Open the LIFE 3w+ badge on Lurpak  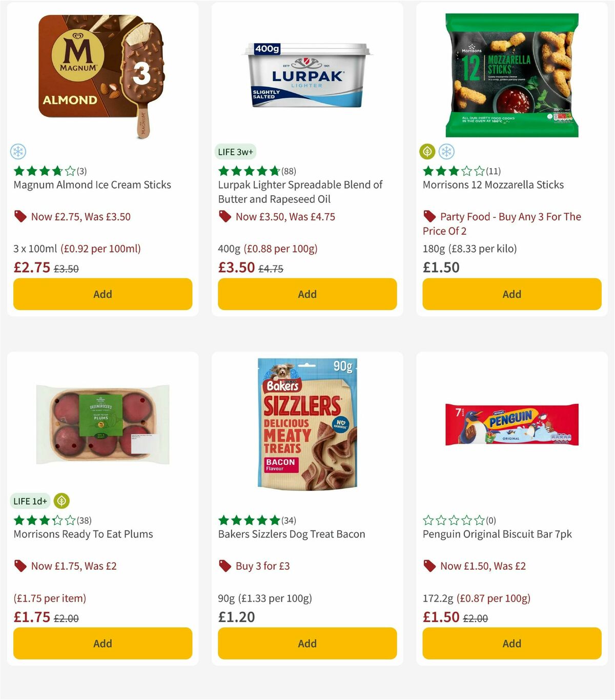click(235, 152)
